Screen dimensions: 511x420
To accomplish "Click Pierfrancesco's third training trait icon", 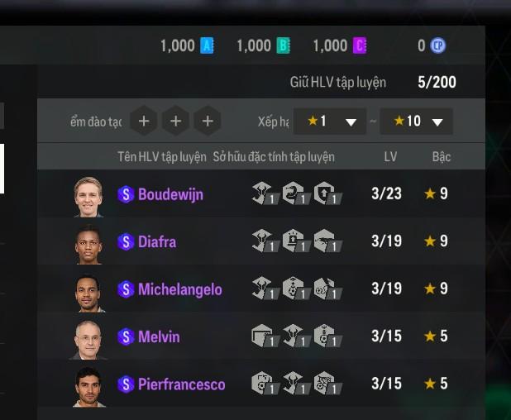I will [x=327, y=384].
